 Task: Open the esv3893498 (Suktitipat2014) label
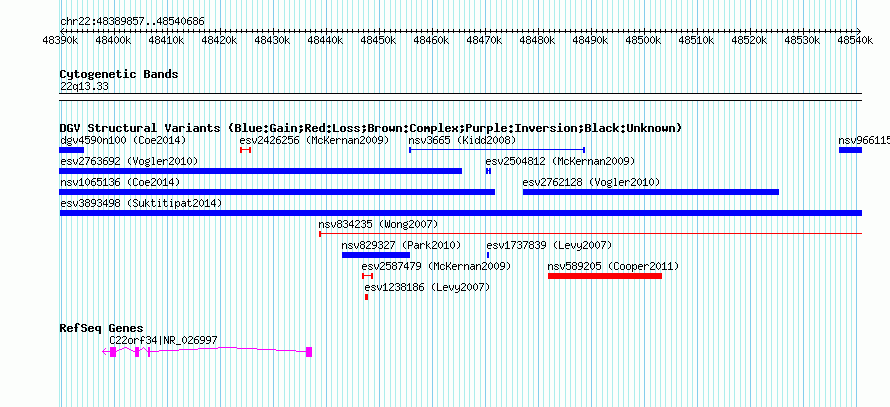(x=141, y=203)
